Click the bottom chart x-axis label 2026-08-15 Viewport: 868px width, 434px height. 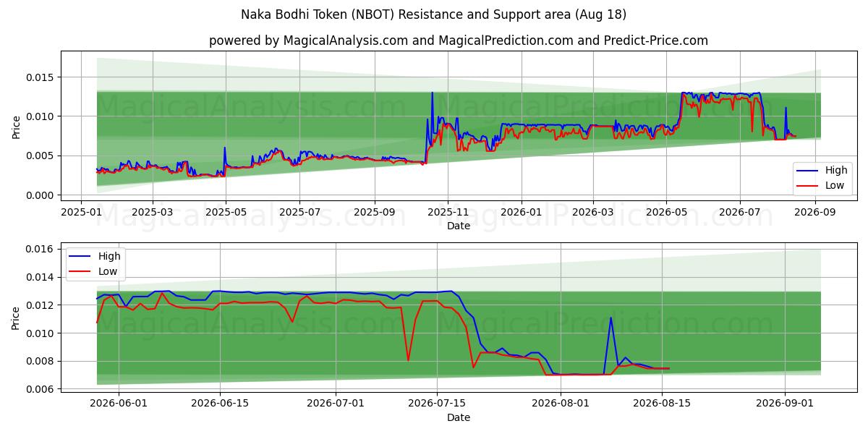[662, 403]
